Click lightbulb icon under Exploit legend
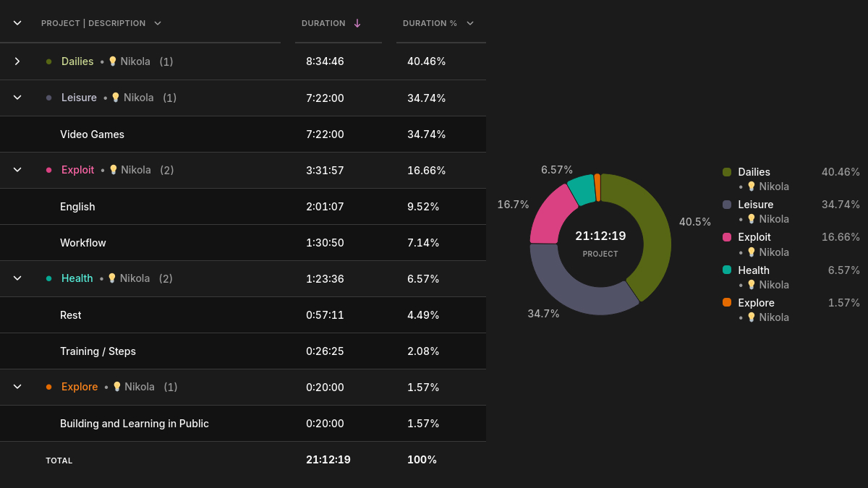 click(x=751, y=252)
